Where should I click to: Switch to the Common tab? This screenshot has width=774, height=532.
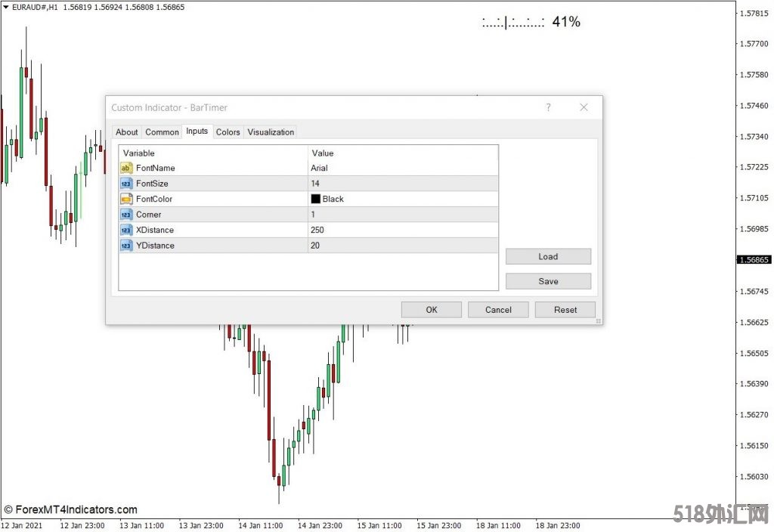click(162, 132)
